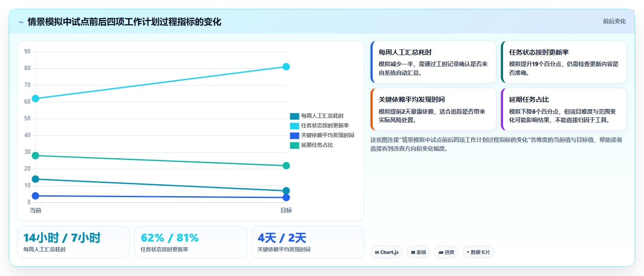The width and height of the screenshot is (644, 276).
Task: Click the 模拟提升19个百分点 description text
Action: pyautogui.click(x=564, y=68)
